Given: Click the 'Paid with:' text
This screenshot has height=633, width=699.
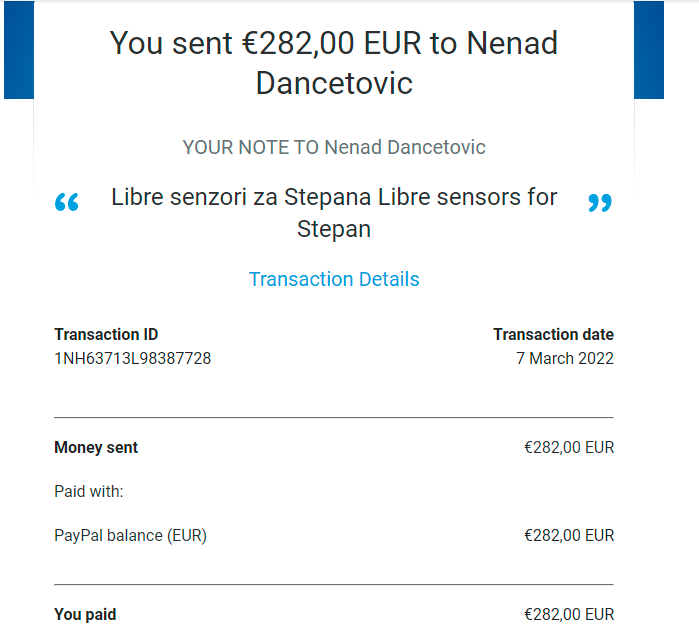Looking at the screenshot, I should point(89,491).
